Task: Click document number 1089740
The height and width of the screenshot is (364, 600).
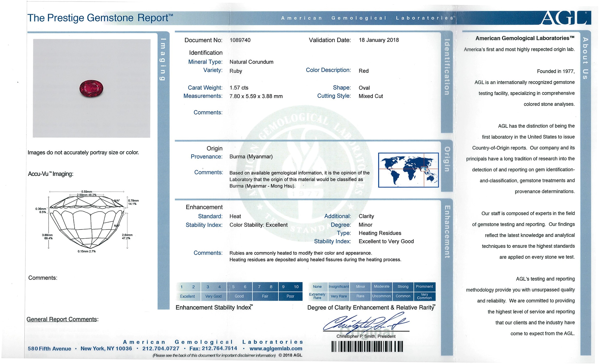Action: tap(240, 40)
